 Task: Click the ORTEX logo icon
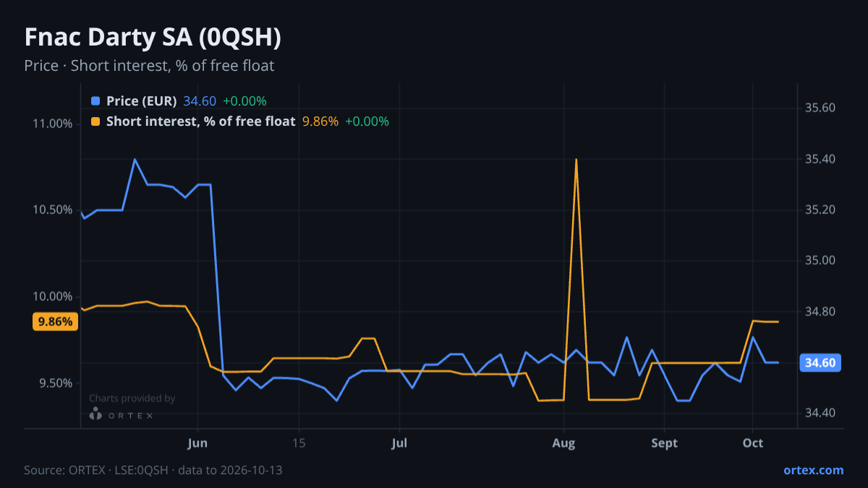[95, 414]
